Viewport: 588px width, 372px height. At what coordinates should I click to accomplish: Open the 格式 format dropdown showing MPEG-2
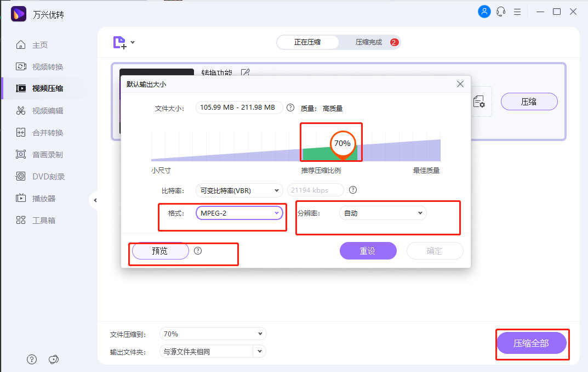point(239,213)
